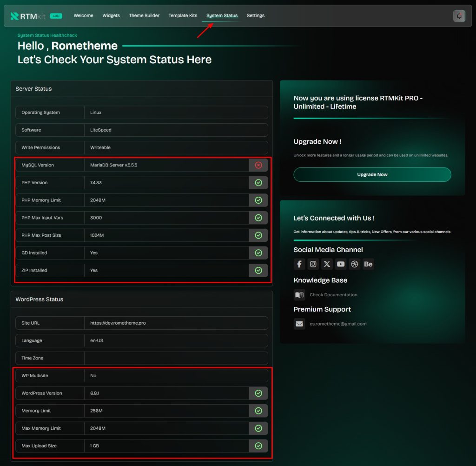Open the Instagram social channel

coord(313,264)
